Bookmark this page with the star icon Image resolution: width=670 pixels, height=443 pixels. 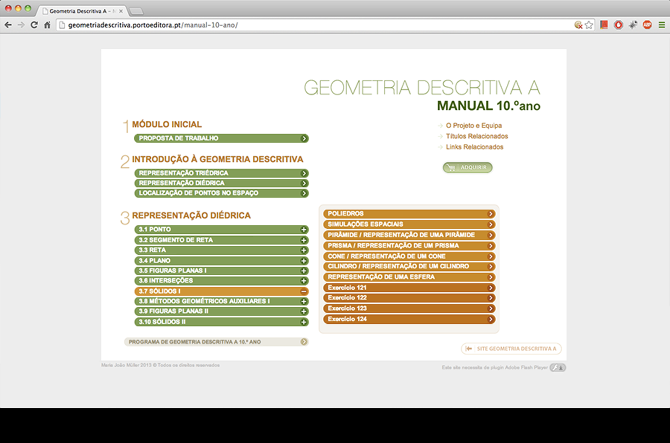pos(590,24)
